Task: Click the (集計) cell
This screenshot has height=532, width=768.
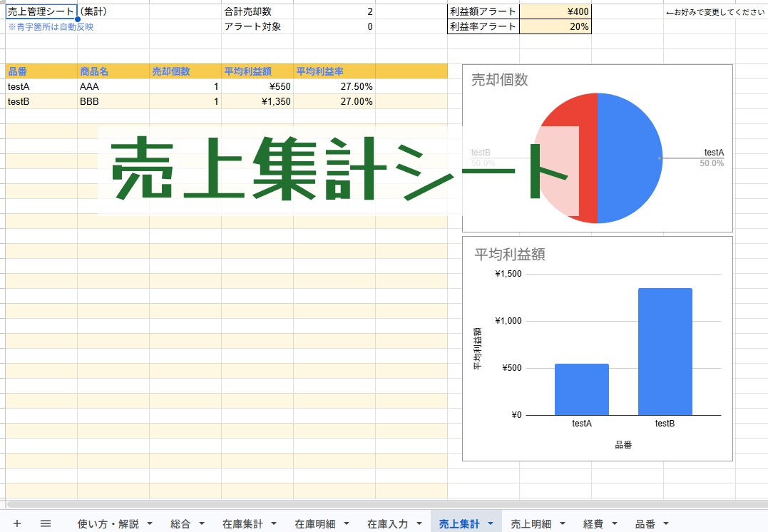Action: point(113,11)
